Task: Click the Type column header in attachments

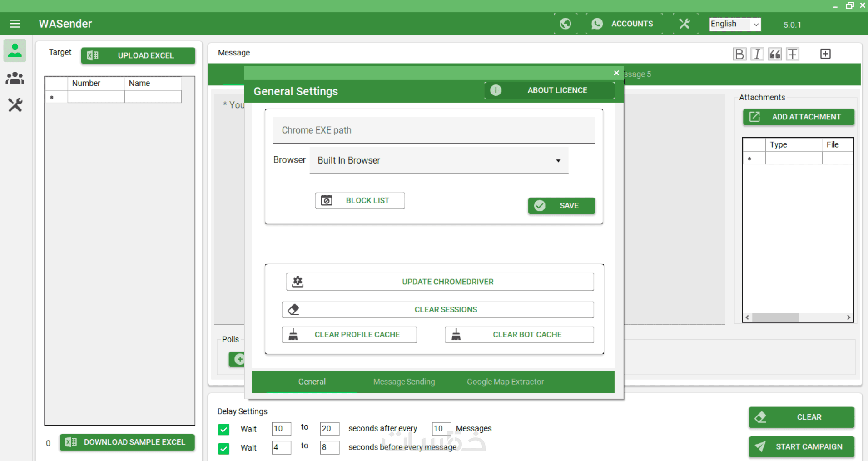Action: 794,145
